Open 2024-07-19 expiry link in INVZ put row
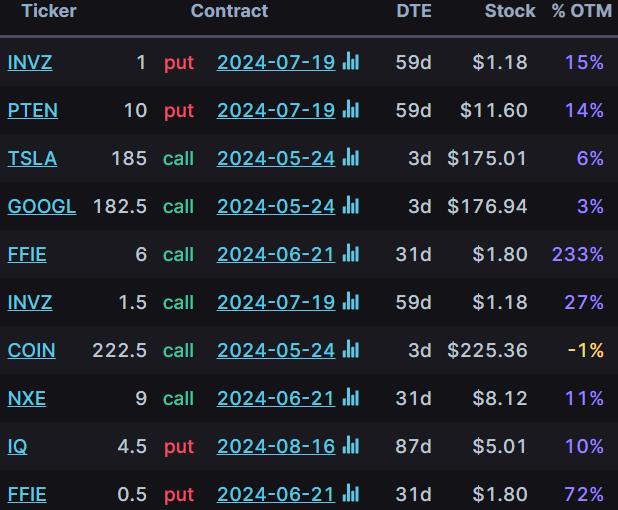The width and height of the screenshot is (618, 510). [276, 62]
